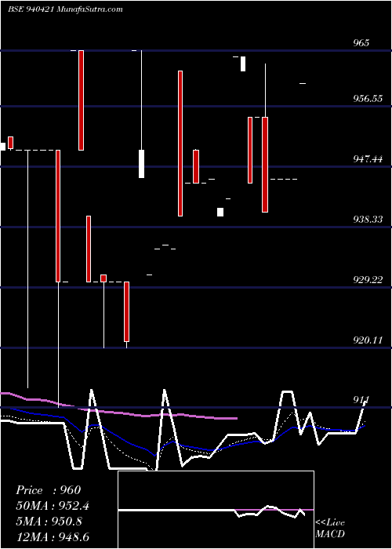Click the 920.11 price axis label
The image size is (392, 549).
coord(368,340)
